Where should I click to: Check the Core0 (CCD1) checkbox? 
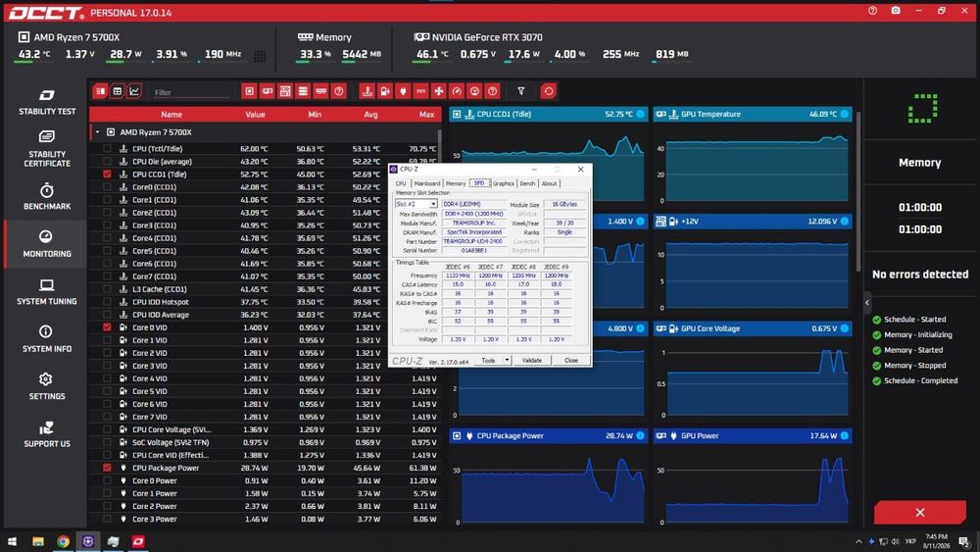click(107, 187)
